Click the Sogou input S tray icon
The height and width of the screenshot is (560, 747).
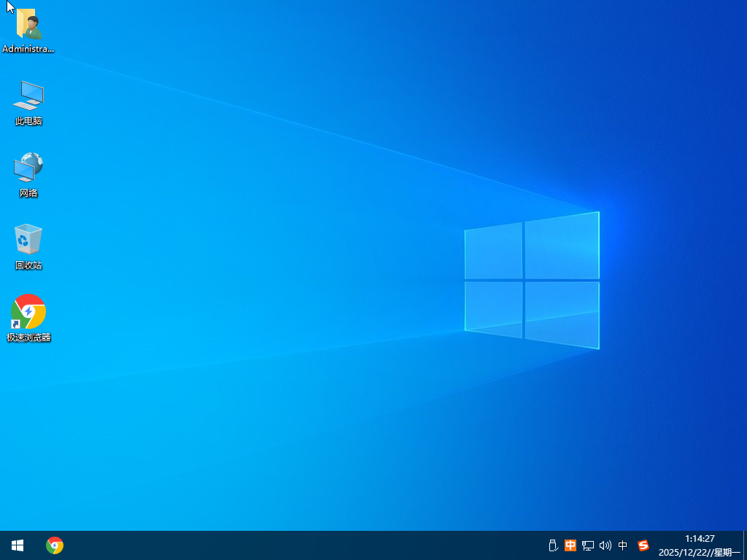(643, 545)
